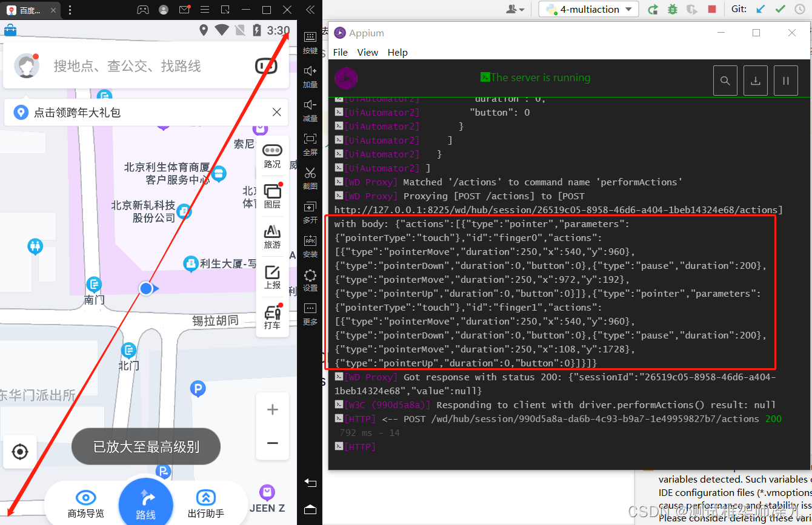Open the emulator hamburger menu
Viewport: 812px width, 525px height.
tap(205, 10)
